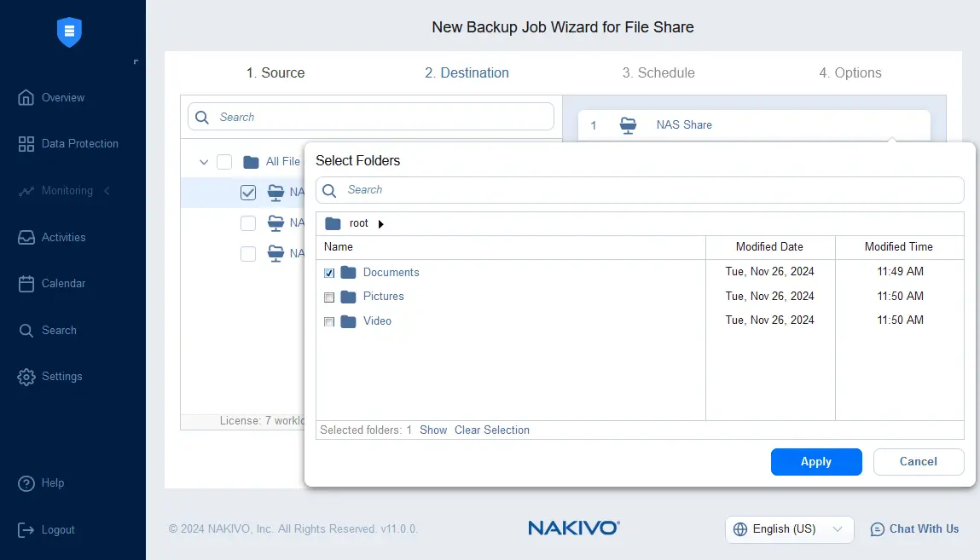Click the NAS Share icon in selected pane
This screenshot has width=980, height=560.
(628, 125)
